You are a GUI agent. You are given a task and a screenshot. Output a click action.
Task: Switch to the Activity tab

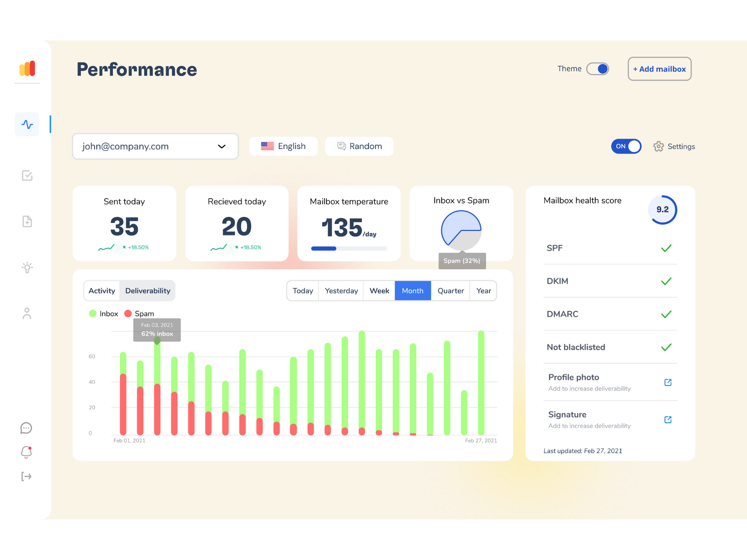pos(102,291)
